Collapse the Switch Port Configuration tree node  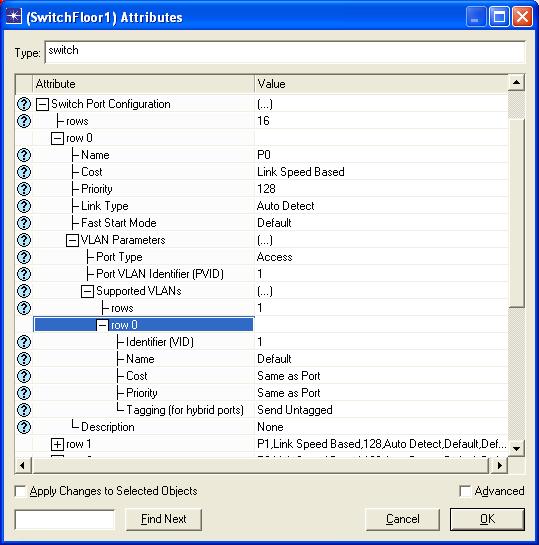42,104
